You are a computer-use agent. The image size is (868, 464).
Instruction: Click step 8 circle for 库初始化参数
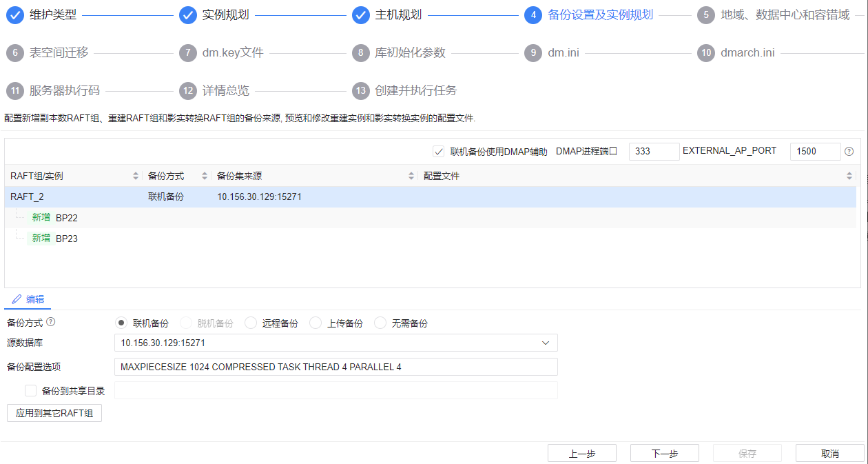[361, 53]
